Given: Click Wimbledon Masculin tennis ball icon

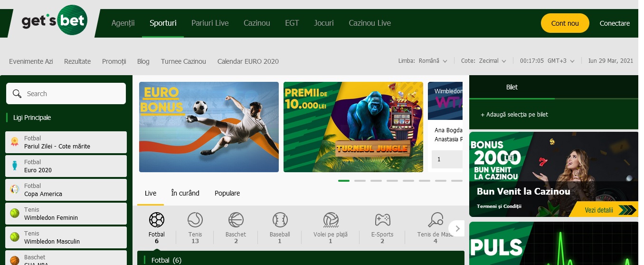Looking at the screenshot, I should [x=15, y=237].
